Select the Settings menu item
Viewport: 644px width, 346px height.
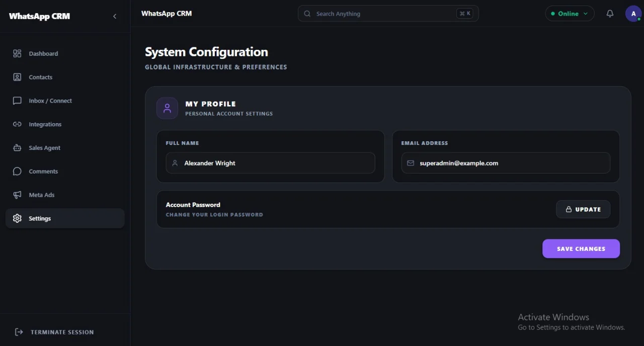(x=65, y=218)
